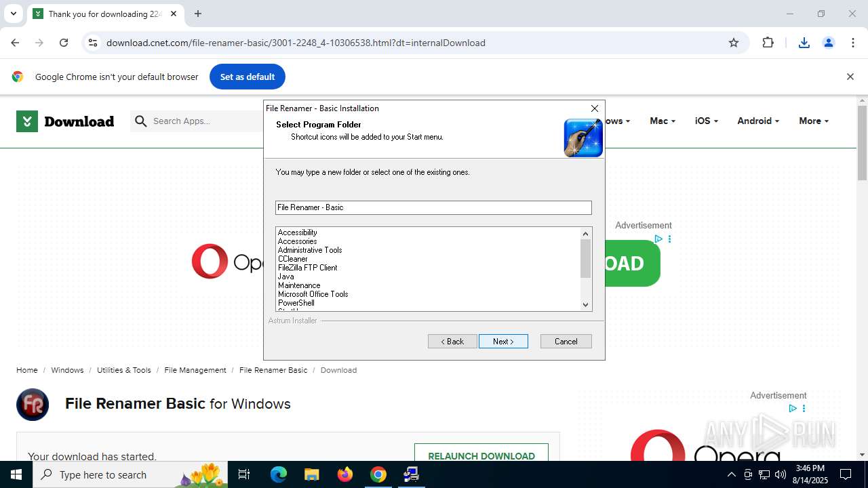Click the Search Apps magnifier icon

pyautogui.click(x=141, y=121)
